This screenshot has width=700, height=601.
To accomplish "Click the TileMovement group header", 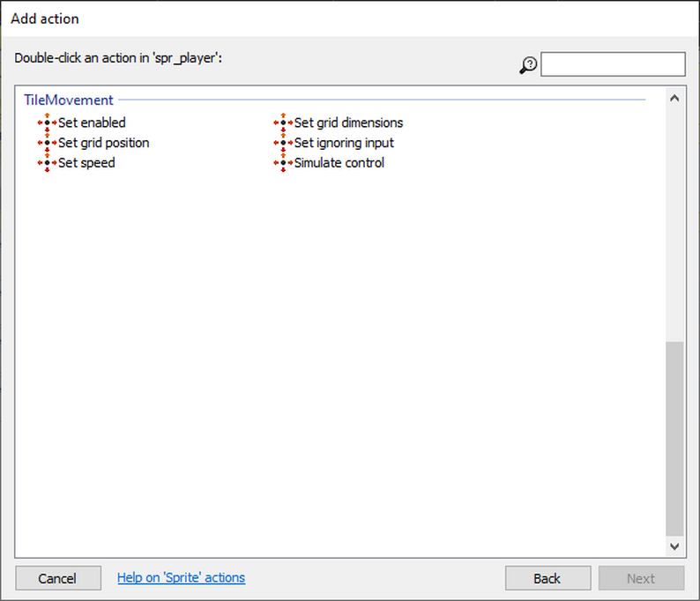I will [x=69, y=100].
